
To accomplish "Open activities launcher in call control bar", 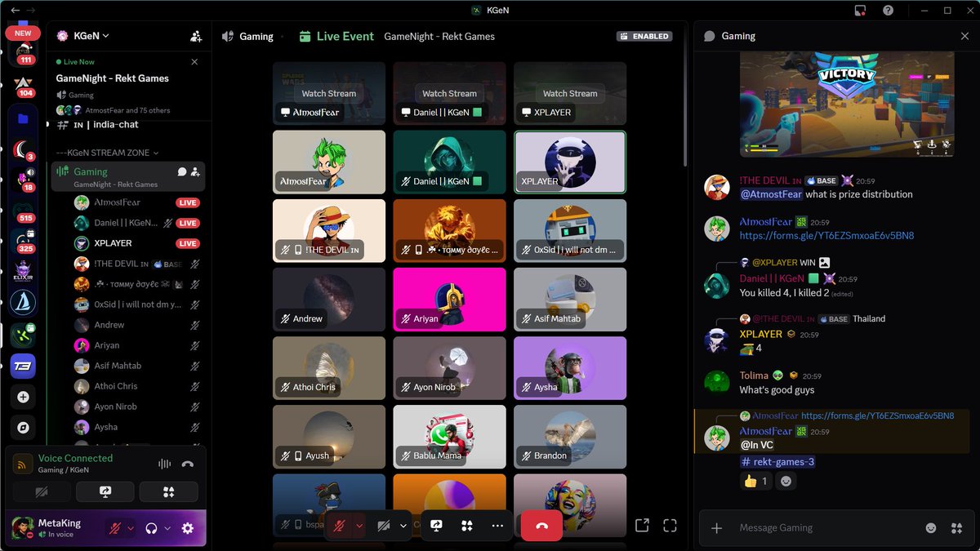I will click(467, 526).
